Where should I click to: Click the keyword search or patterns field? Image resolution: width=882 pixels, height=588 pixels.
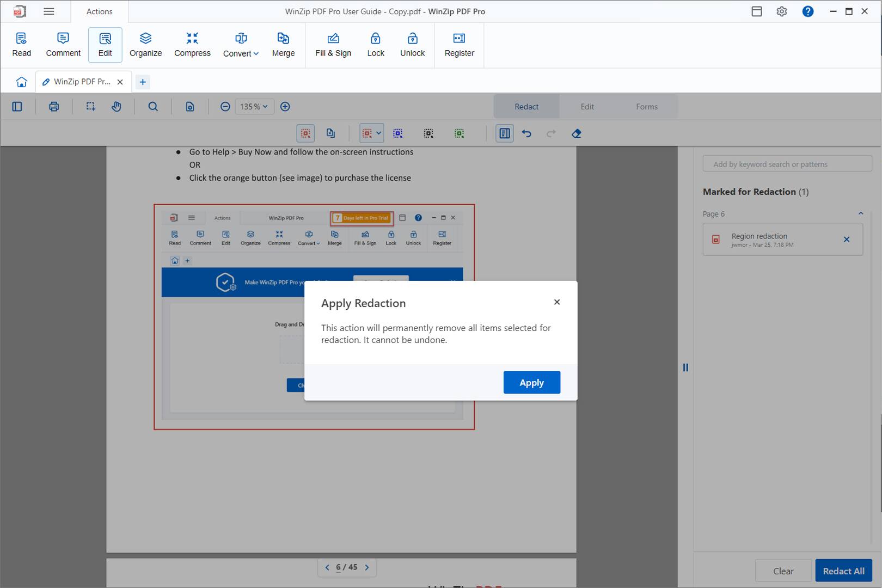787,164
